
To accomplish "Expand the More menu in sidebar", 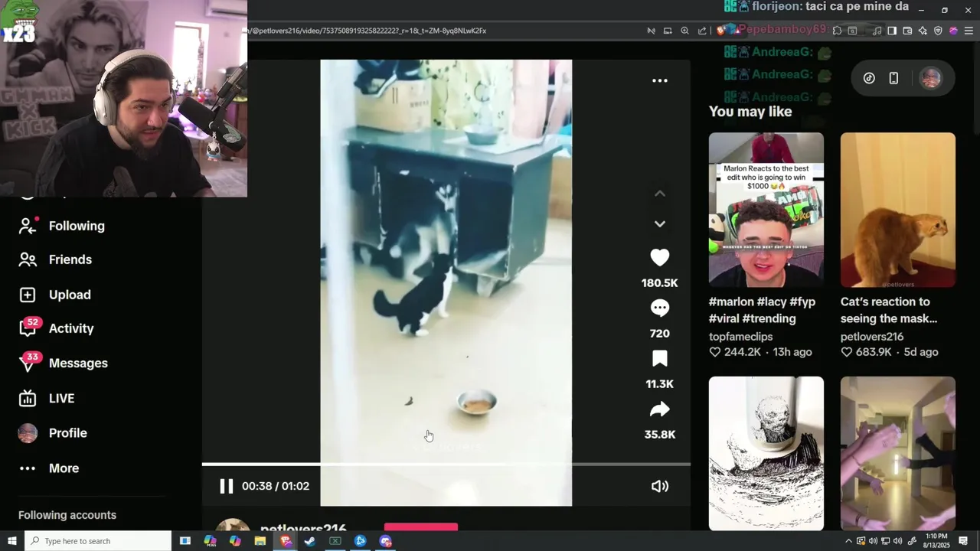I will (x=64, y=468).
